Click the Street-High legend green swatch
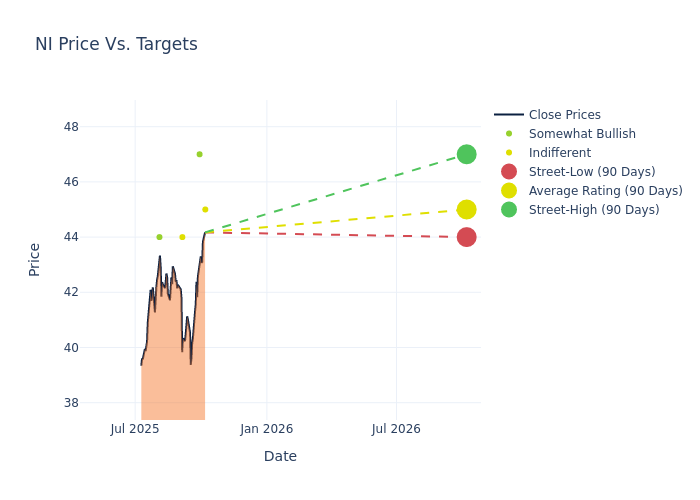Image resolution: width=700 pixels, height=500 pixels. (509, 210)
